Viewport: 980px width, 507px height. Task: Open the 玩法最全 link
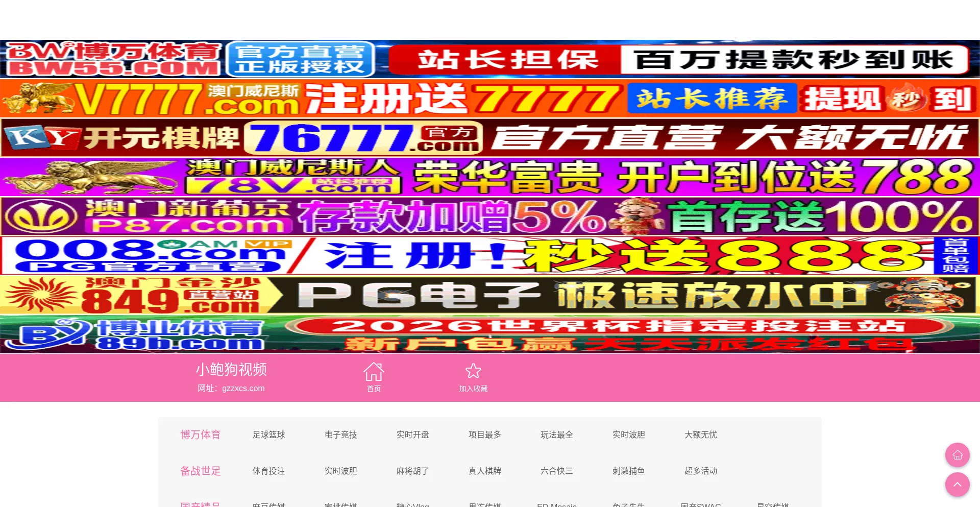coord(557,434)
